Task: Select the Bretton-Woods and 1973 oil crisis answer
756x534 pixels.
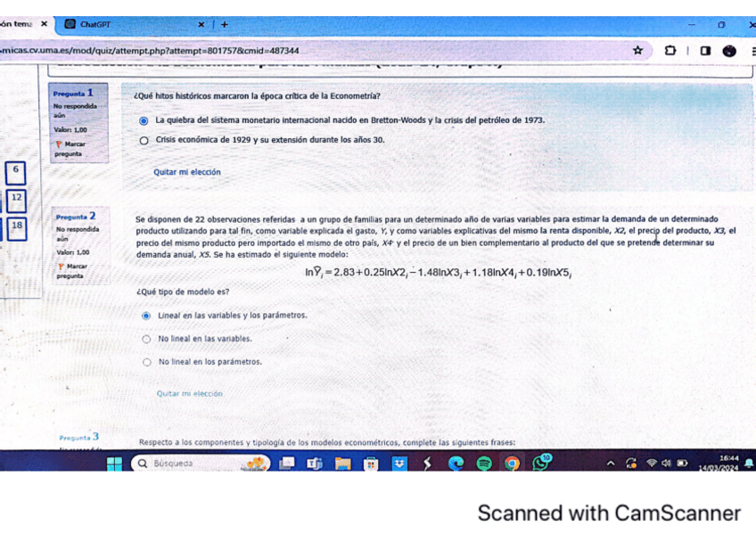Action: [144, 121]
